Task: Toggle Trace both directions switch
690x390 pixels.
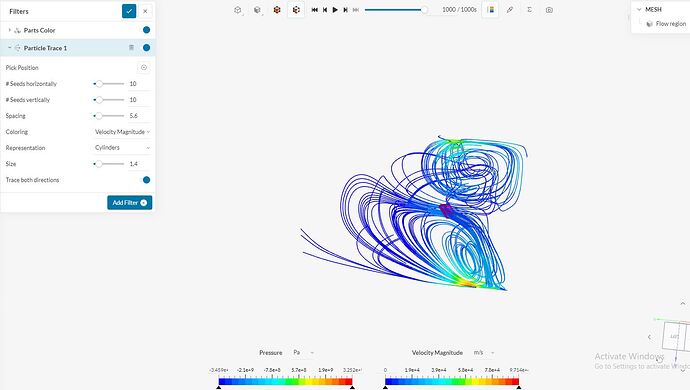Action: click(147, 180)
